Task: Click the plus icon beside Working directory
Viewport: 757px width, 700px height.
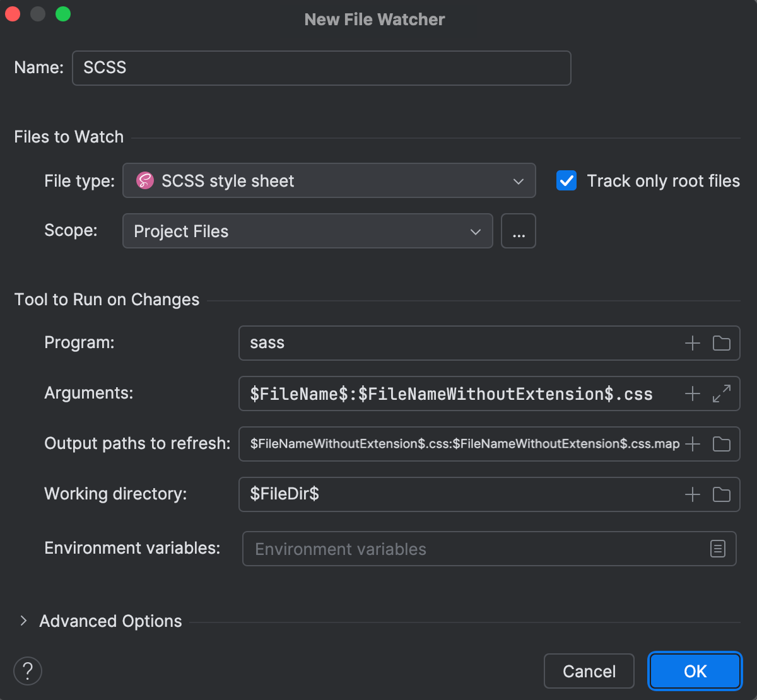Action: tap(692, 494)
